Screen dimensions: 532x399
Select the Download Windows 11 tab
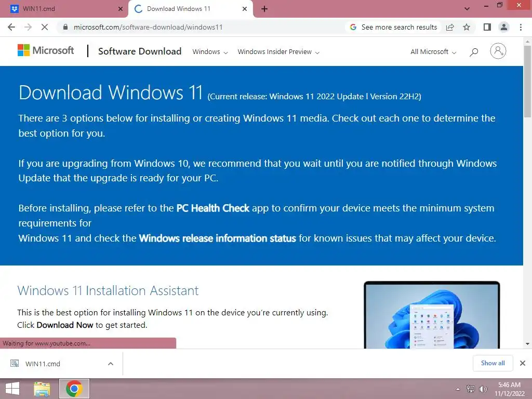tap(190, 9)
